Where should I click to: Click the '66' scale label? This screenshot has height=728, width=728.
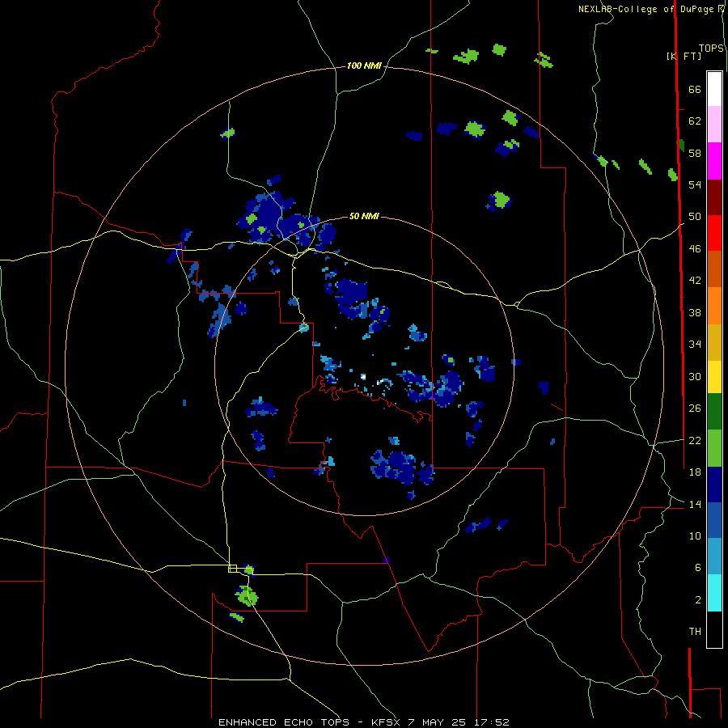(x=695, y=89)
